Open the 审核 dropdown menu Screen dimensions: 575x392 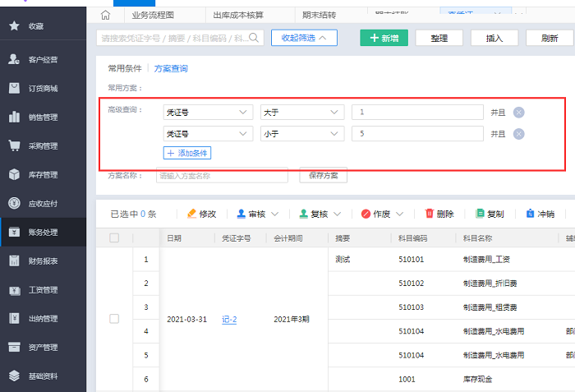click(x=258, y=214)
